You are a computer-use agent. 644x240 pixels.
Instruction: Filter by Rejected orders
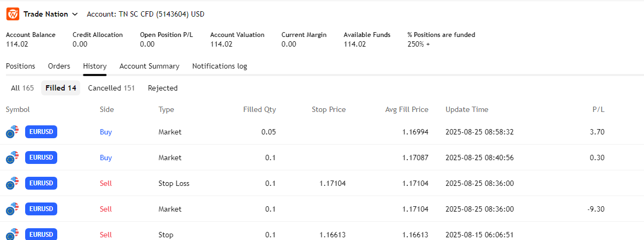point(163,88)
